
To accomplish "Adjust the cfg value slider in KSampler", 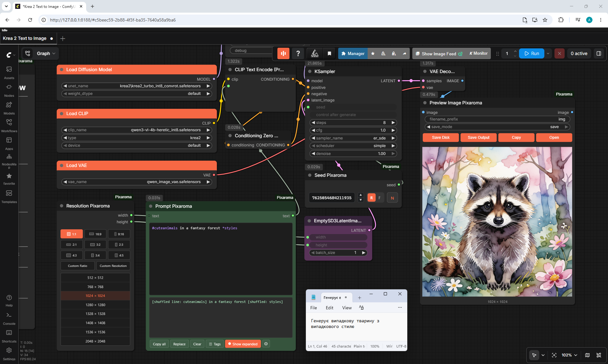I will [353, 130].
